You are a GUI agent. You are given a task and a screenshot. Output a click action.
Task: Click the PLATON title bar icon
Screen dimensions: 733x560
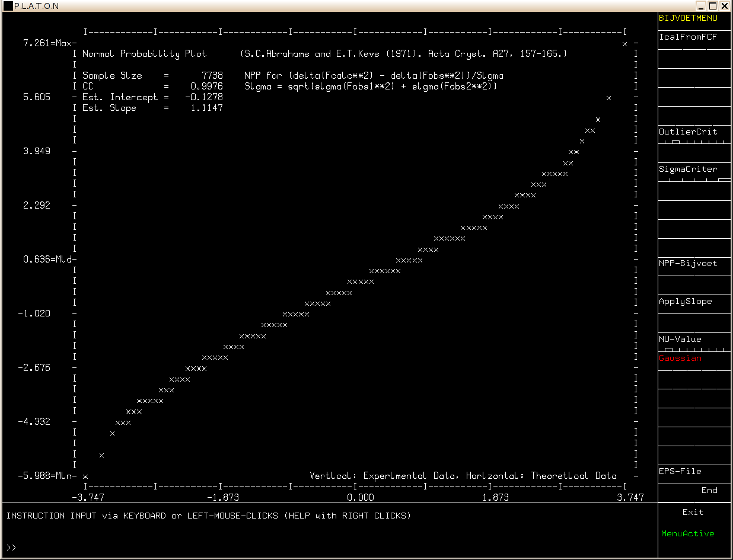pyautogui.click(x=8, y=6)
